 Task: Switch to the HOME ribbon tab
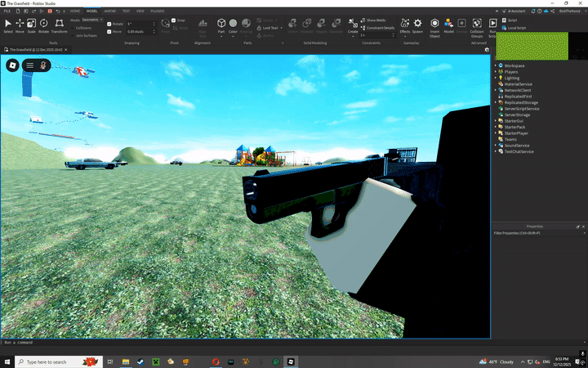point(75,11)
